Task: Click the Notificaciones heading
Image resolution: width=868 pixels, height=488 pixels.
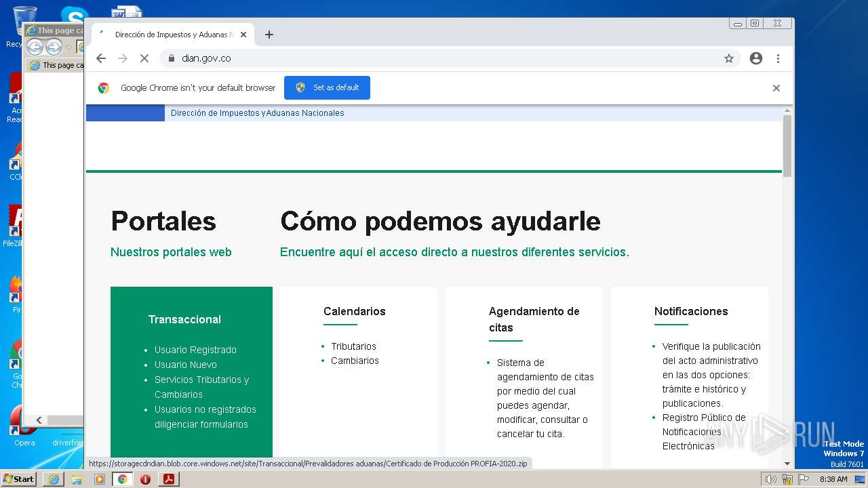Action: click(691, 311)
